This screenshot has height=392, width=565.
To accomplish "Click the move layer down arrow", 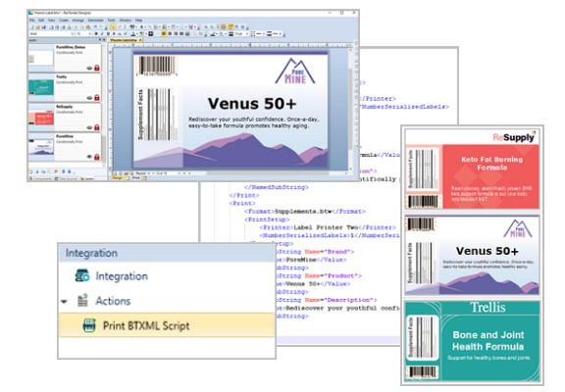I will point(70,171).
